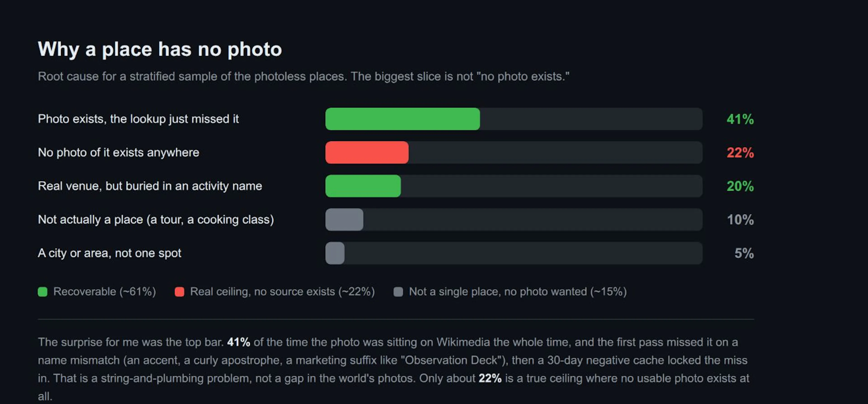
Task: Click the bold 41% in the paragraph
Action: (x=238, y=342)
